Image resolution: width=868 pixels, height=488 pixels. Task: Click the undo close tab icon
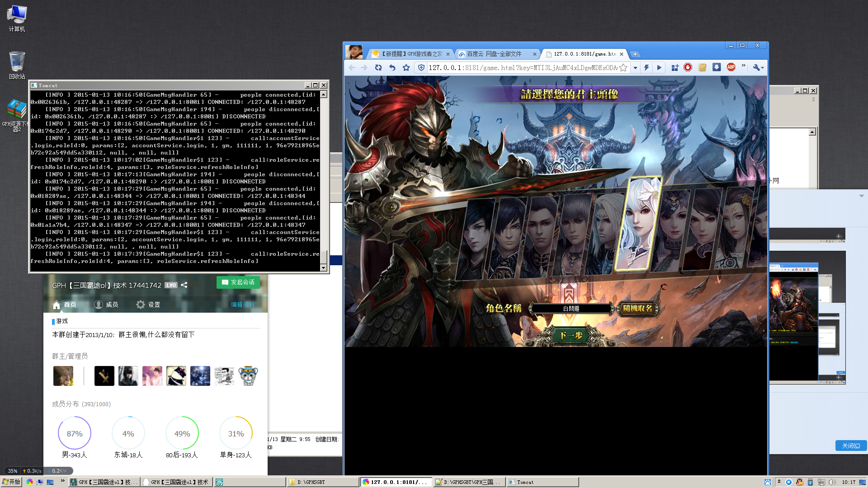click(x=392, y=68)
